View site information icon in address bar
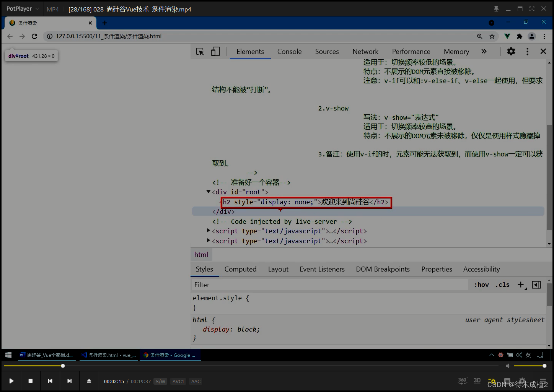This screenshot has height=392, width=554. click(x=49, y=36)
